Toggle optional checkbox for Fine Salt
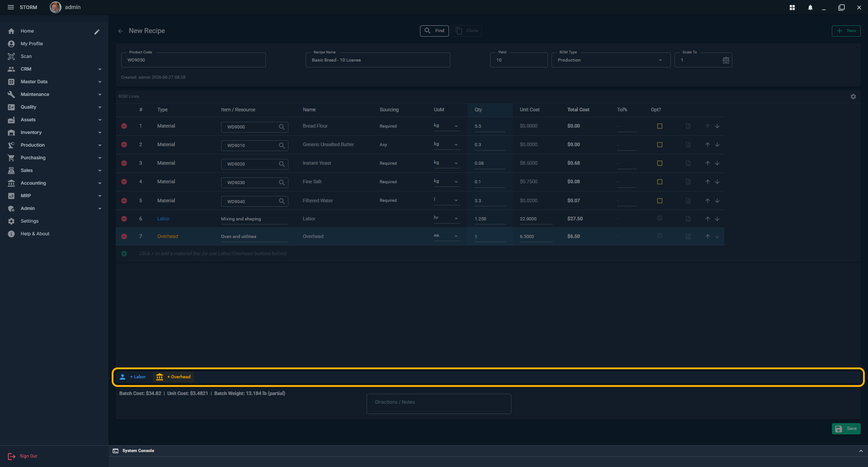The height and width of the screenshot is (467, 868). 660,182
